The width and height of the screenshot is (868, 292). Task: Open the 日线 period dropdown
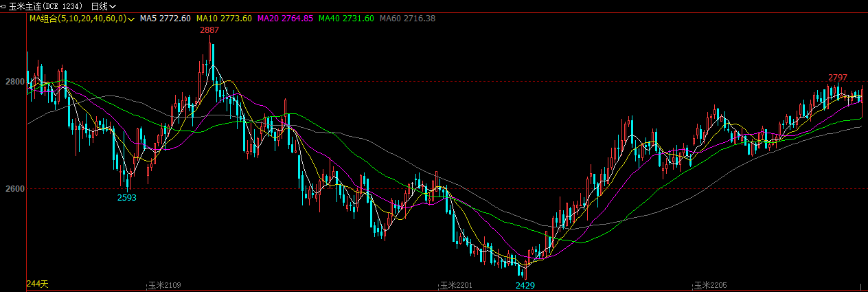(x=104, y=5)
